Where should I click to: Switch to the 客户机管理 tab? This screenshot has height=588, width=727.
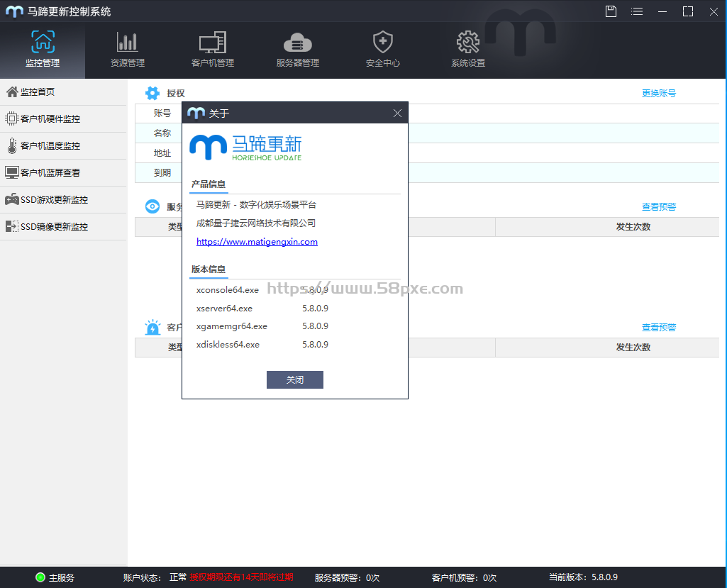click(212, 50)
